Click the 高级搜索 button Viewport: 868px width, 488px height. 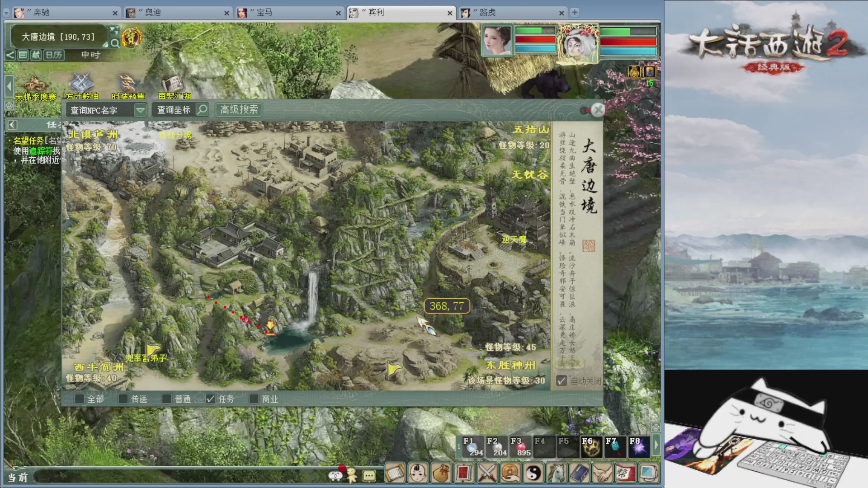coord(239,110)
